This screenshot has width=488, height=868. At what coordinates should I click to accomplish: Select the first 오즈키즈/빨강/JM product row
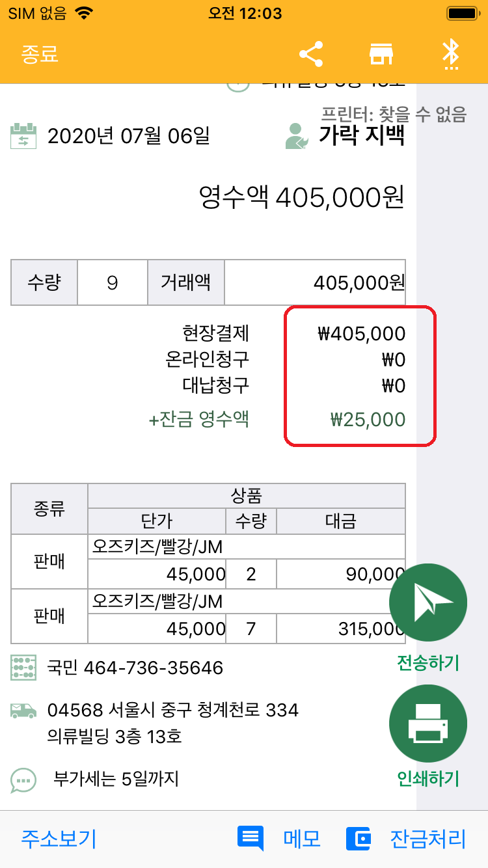click(246, 547)
